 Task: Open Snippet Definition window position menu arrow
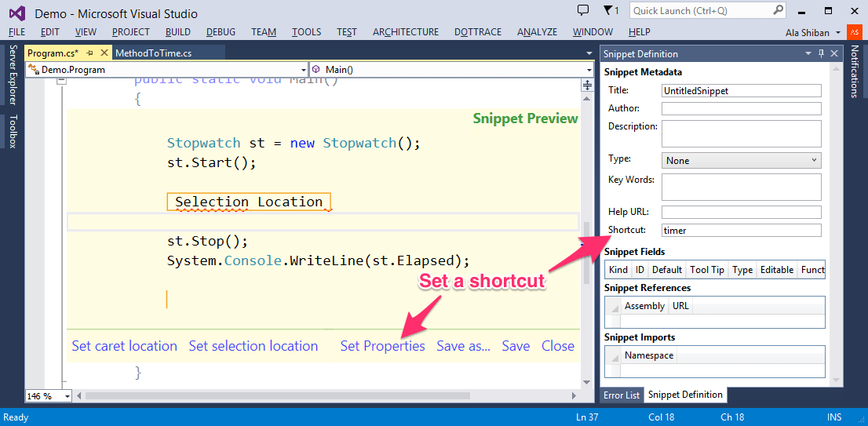(x=808, y=53)
